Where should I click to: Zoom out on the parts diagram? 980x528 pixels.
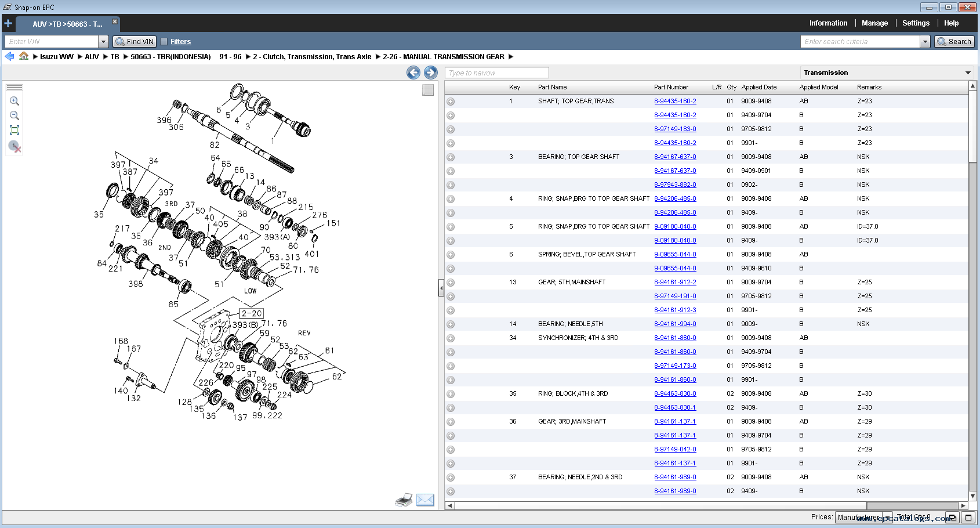coord(14,115)
